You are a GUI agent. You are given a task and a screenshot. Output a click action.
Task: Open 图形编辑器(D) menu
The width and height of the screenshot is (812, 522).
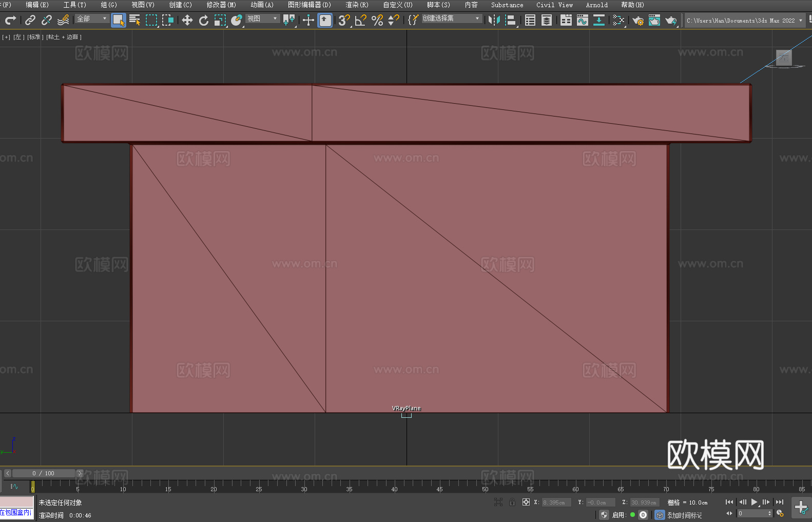(310, 5)
